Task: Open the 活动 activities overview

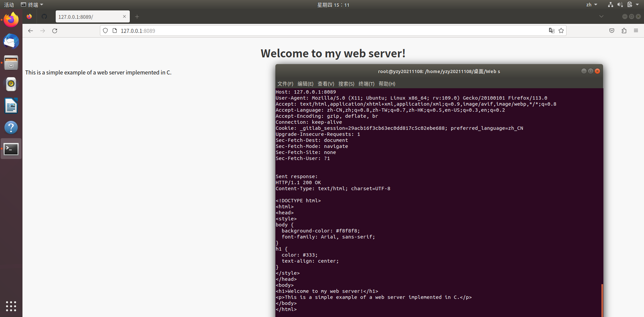Action: click(9, 5)
